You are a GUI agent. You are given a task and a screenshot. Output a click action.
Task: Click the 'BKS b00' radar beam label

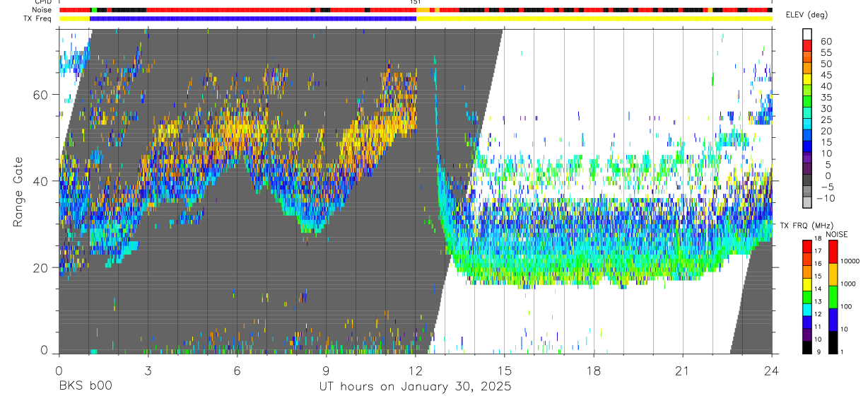click(84, 386)
